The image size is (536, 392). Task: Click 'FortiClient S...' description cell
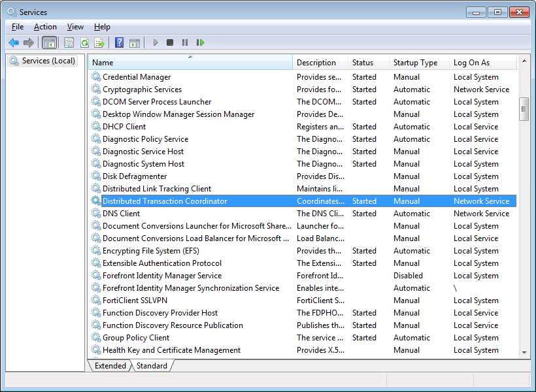(320, 301)
